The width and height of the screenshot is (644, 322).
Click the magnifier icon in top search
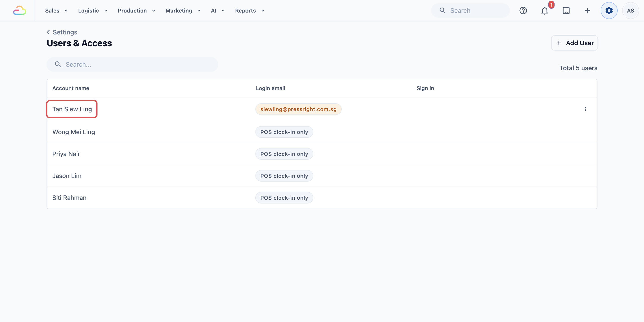point(443,11)
